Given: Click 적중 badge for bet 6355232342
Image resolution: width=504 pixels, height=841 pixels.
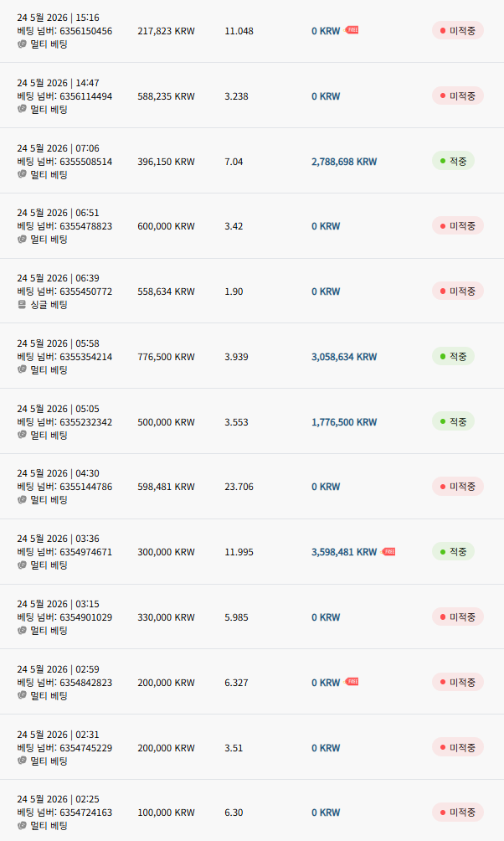Looking at the screenshot, I should coord(453,421).
